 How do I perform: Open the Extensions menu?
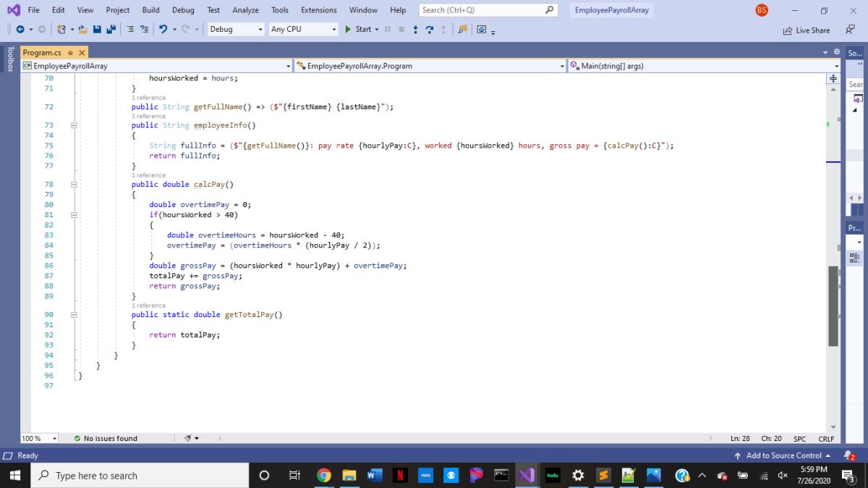tap(319, 10)
